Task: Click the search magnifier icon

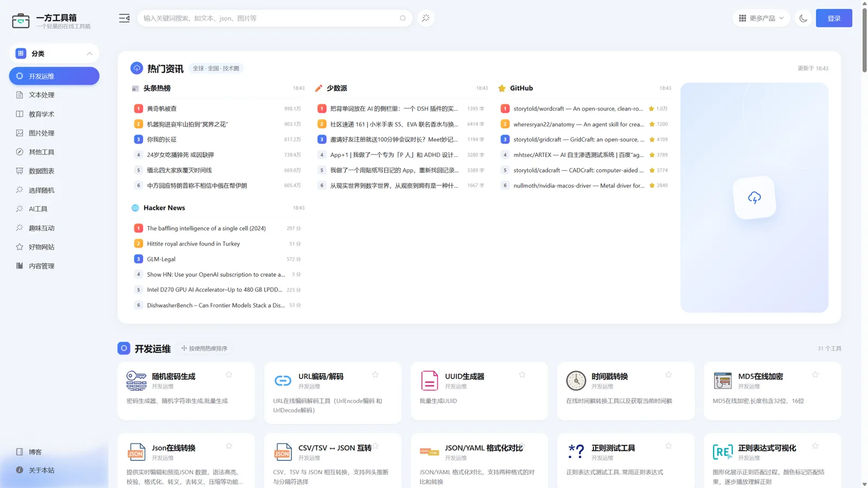Action: coord(403,18)
